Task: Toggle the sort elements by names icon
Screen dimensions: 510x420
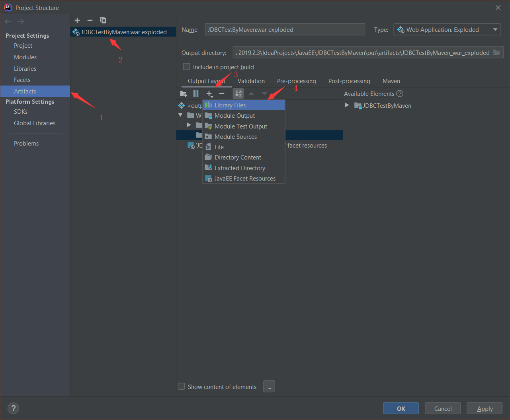Action: pyautogui.click(x=238, y=93)
